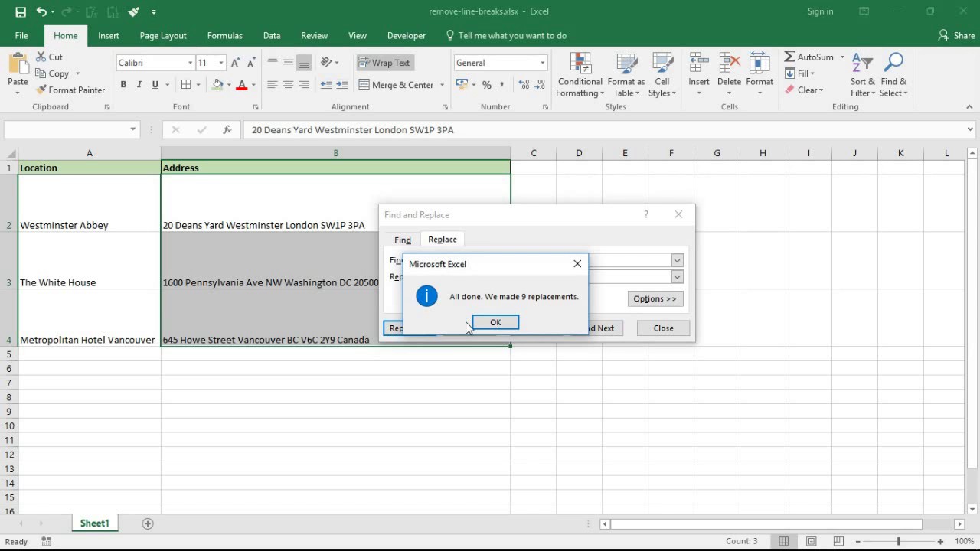Open Sort & Filter menu
The height and width of the screenshot is (551, 980).
(x=863, y=75)
